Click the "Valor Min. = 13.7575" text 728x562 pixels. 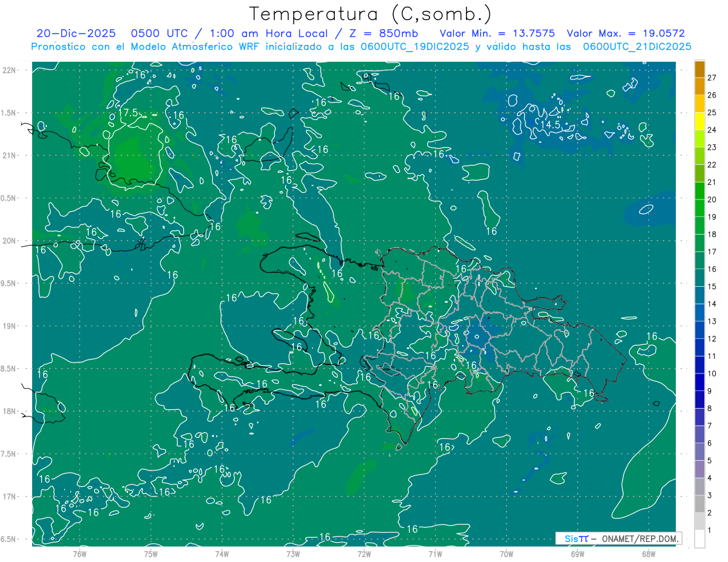click(x=498, y=33)
